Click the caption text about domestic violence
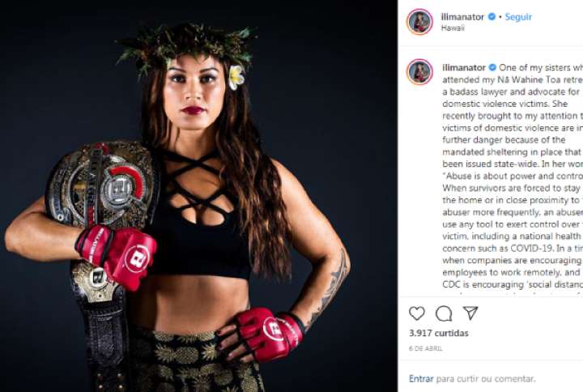This screenshot has width=583, height=392. (x=513, y=176)
